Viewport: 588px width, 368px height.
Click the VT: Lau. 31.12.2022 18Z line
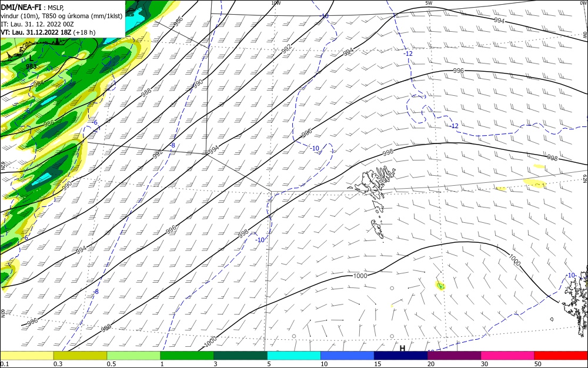pyautogui.click(x=48, y=32)
